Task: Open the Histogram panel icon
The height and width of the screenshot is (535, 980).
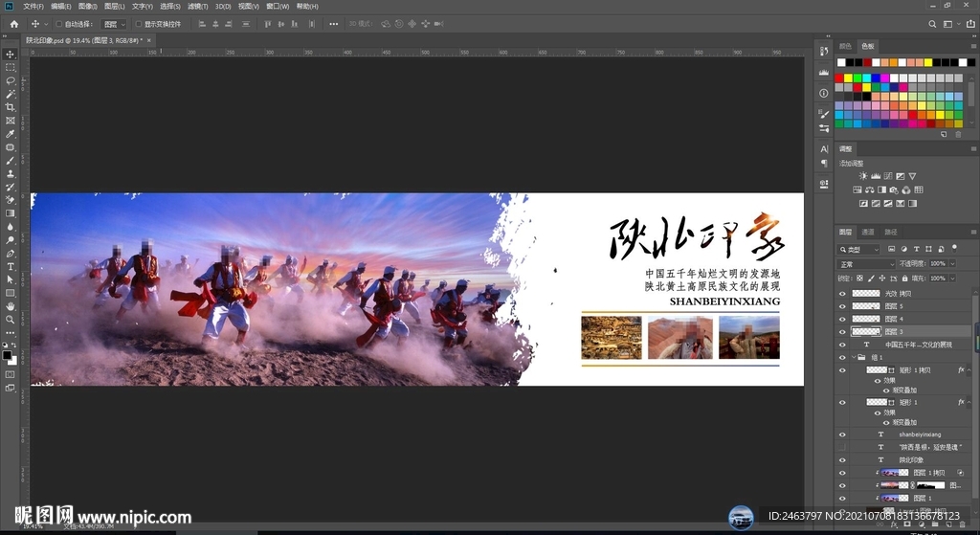Action: coord(824,73)
